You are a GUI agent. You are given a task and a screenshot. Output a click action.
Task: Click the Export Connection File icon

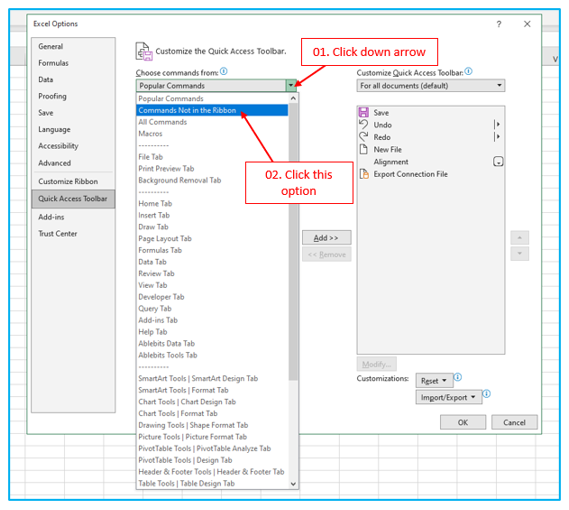pos(364,174)
